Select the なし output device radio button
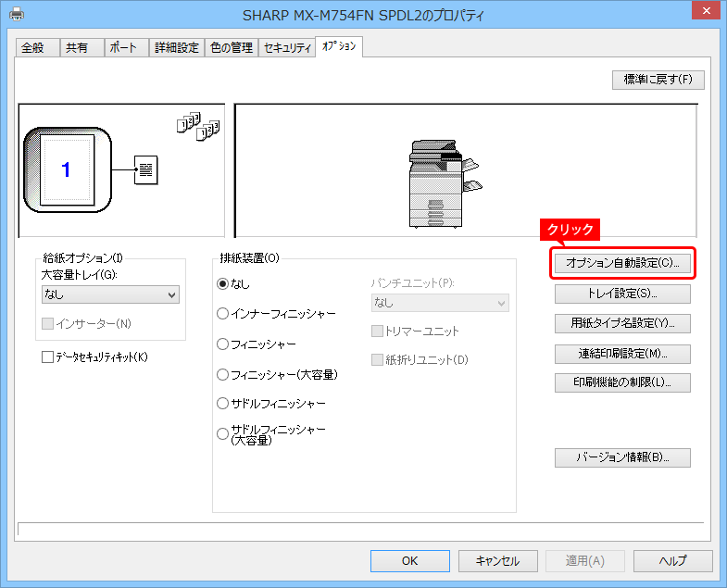The image size is (727, 588). 222,283
